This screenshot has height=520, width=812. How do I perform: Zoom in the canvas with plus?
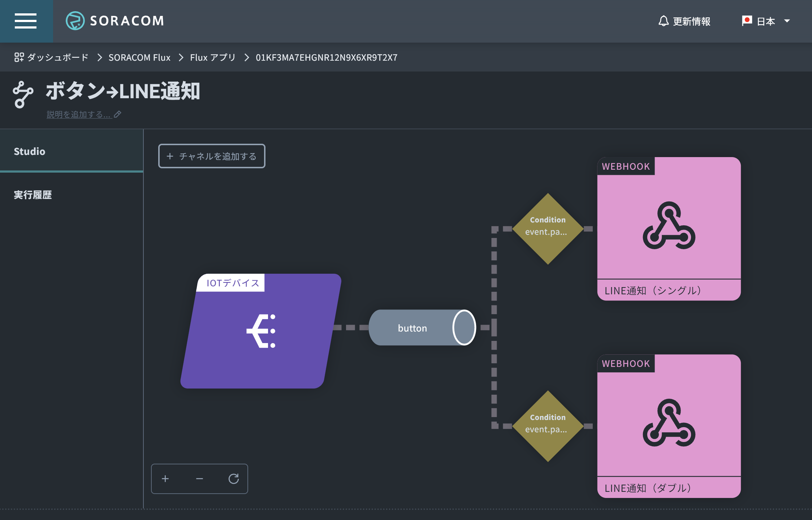click(x=165, y=479)
